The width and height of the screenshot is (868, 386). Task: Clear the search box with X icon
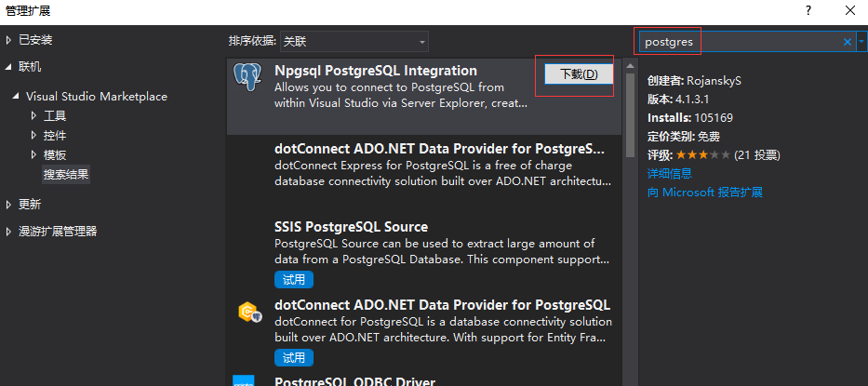pyautogui.click(x=847, y=42)
